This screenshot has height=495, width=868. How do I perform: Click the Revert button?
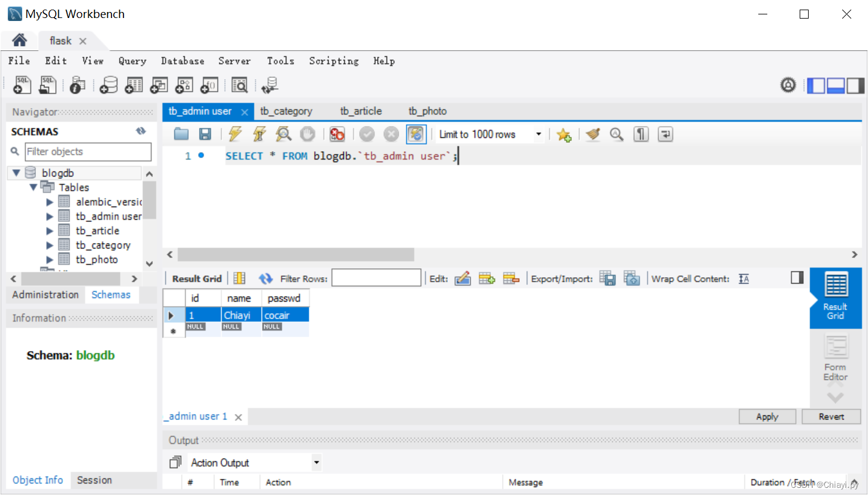click(831, 416)
